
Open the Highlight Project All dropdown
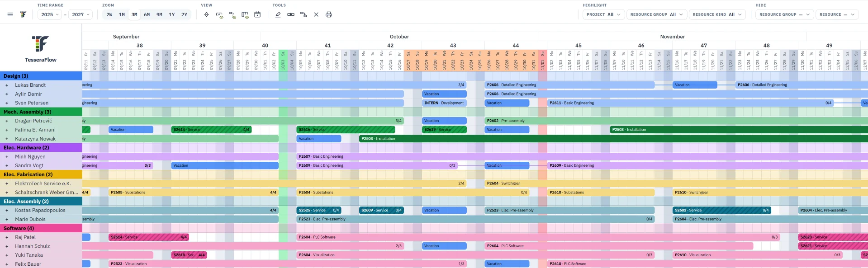coord(604,14)
